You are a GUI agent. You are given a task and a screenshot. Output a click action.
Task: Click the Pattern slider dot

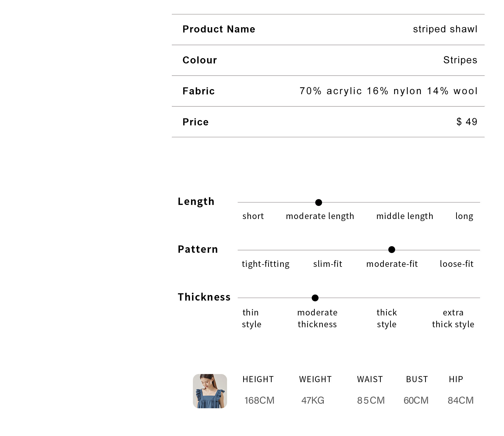tap(392, 250)
